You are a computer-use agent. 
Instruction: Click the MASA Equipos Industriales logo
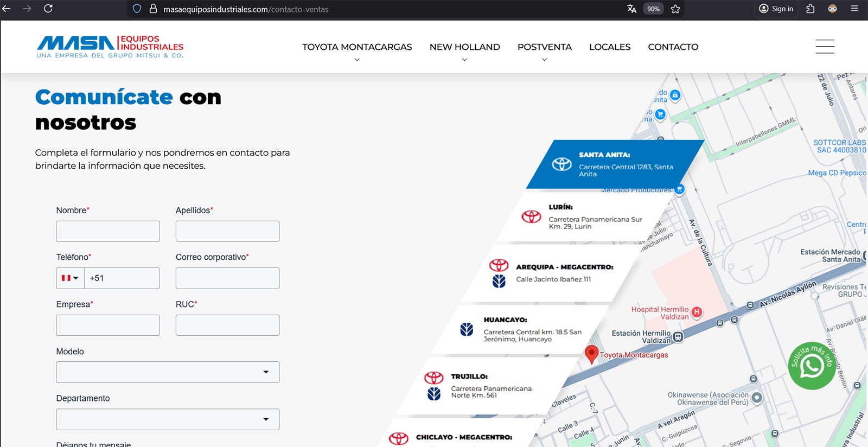coord(110,47)
